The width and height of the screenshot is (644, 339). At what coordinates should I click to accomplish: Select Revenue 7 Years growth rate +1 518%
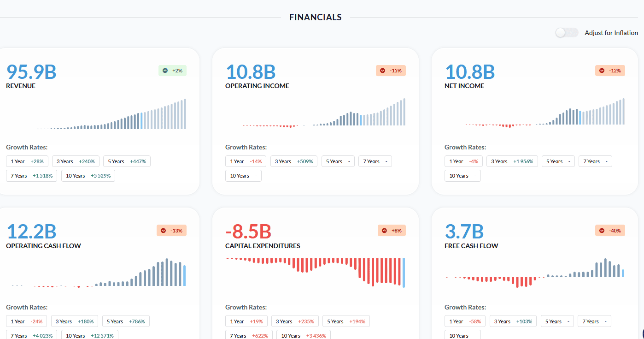[31, 176]
